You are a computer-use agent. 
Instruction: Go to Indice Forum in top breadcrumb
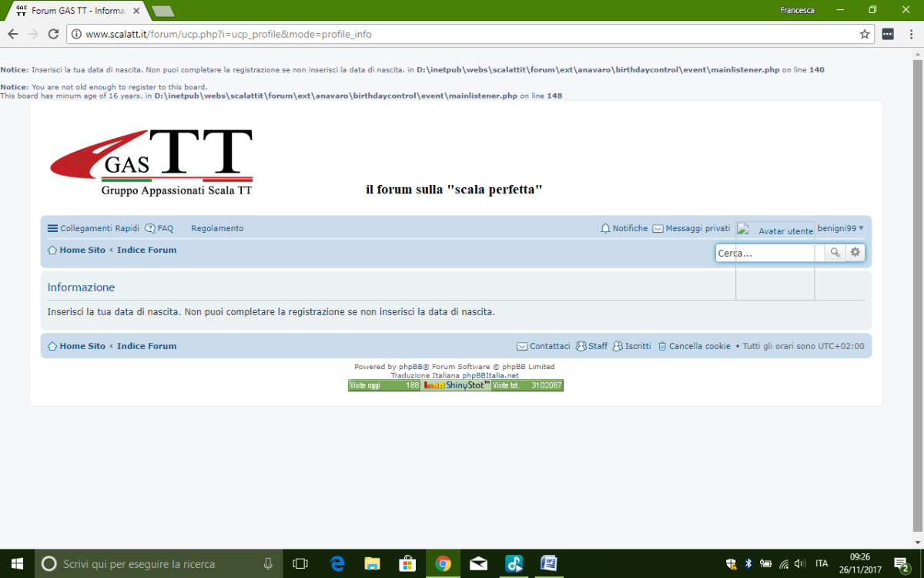tap(146, 250)
